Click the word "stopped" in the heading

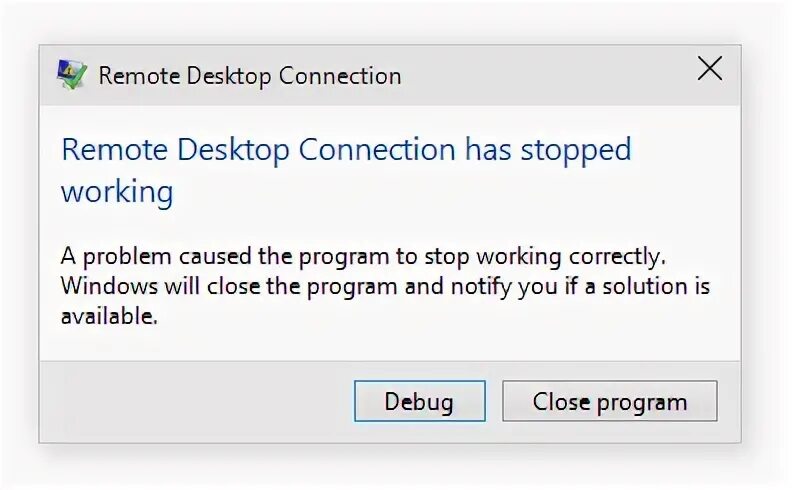[580, 150]
